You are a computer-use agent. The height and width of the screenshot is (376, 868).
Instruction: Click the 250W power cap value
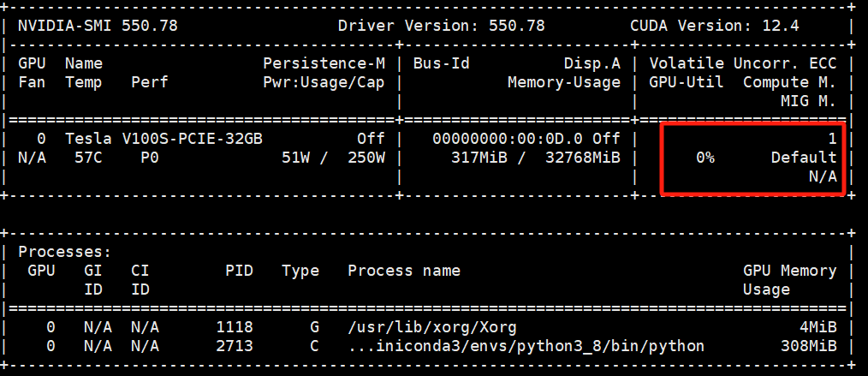click(x=366, y=158)
